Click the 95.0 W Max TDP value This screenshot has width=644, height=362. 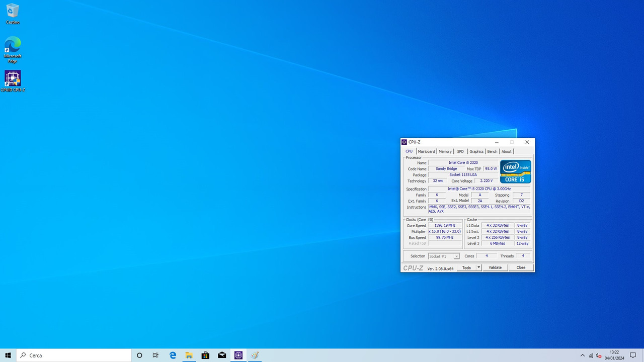click(491, 169)
